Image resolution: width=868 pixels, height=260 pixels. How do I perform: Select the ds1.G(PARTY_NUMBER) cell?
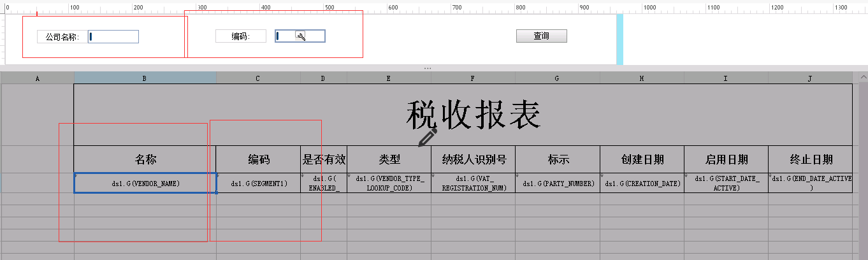(557, 183)
